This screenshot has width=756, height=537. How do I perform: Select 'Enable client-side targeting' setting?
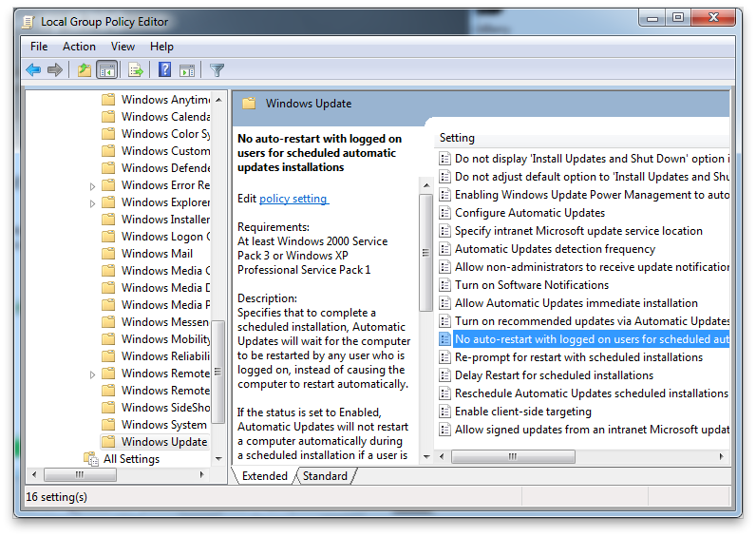pos(523,412)
